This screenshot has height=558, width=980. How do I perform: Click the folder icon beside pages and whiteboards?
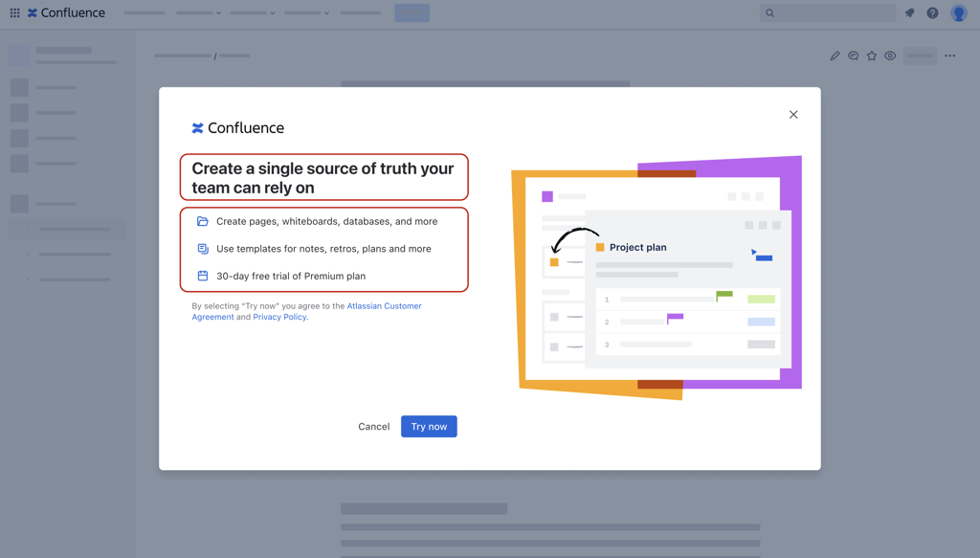(202, 221)
